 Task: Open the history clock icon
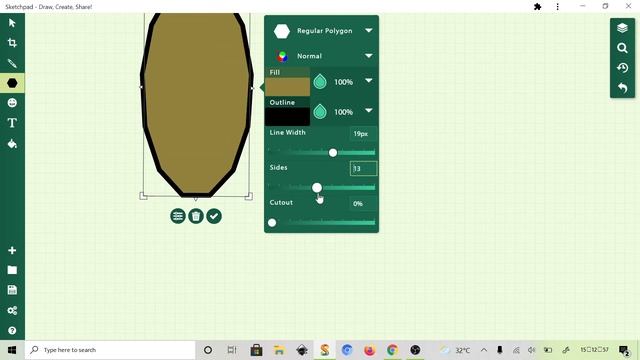tap(622, 68)
